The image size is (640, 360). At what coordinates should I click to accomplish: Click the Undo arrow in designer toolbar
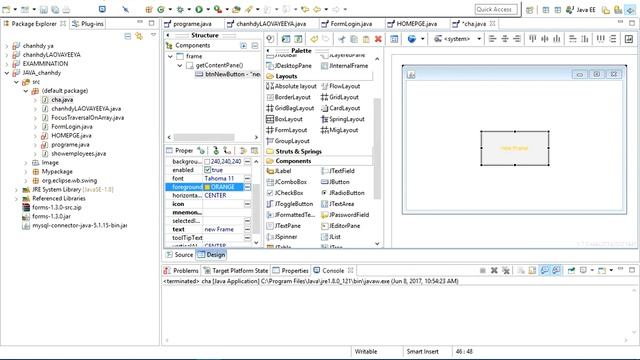pyautogui.click(x=314, y=39)
